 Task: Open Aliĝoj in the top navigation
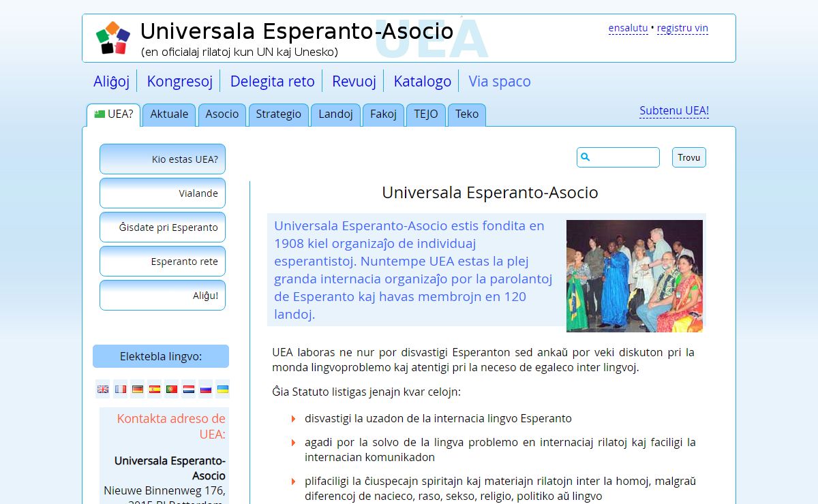111,82
